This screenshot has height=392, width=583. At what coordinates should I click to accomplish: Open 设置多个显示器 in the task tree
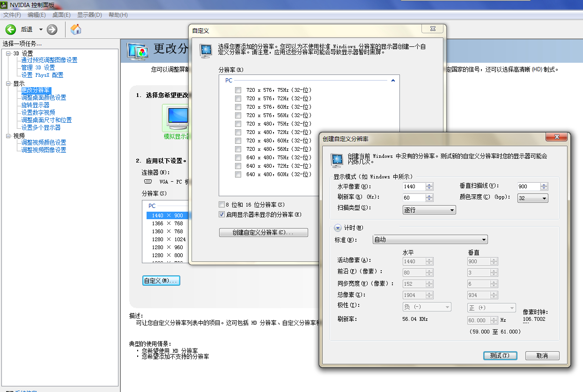point(41,127)
